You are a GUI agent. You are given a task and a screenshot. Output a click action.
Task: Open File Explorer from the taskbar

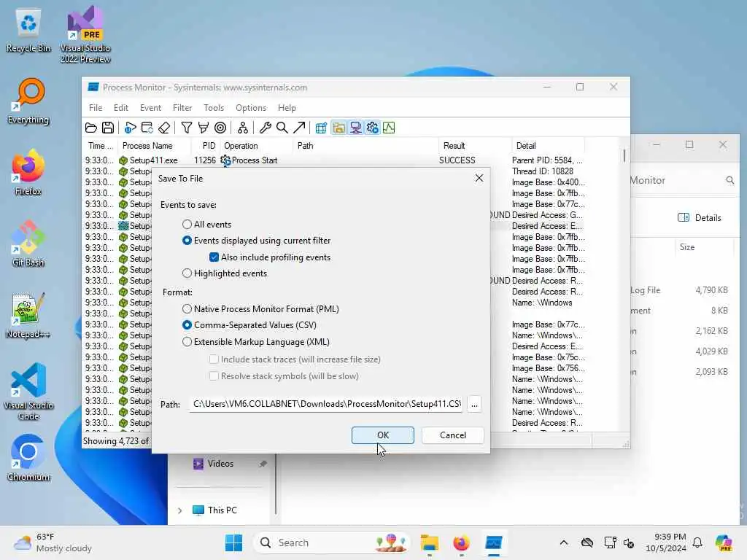click(x=429, y=542)
